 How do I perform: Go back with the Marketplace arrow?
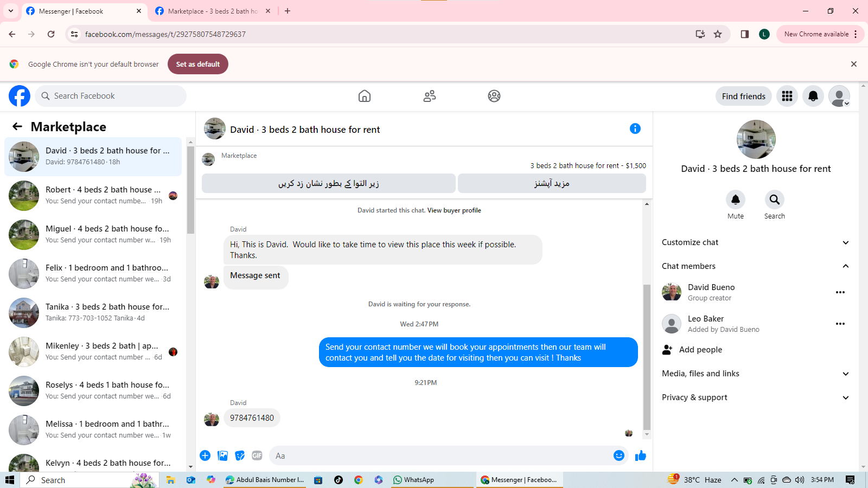point(17,126)
